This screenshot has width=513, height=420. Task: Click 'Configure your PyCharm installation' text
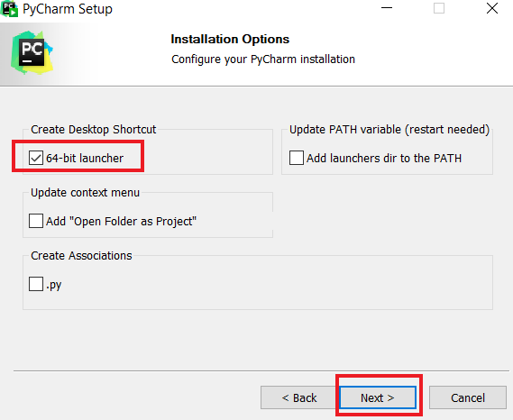pyautogui.click(x=263, y=59)
